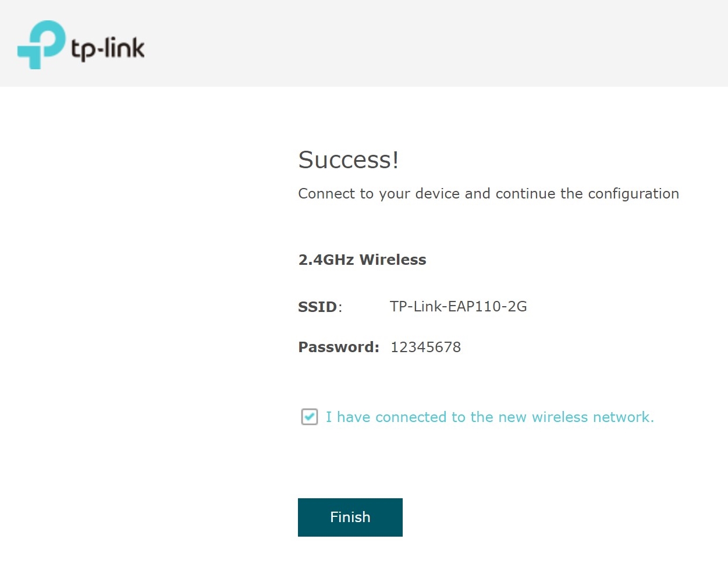The height and width of the screenshot is (571, 728).
Task: Click "wireless network." at the label end
Action: [x=592, y=417]
